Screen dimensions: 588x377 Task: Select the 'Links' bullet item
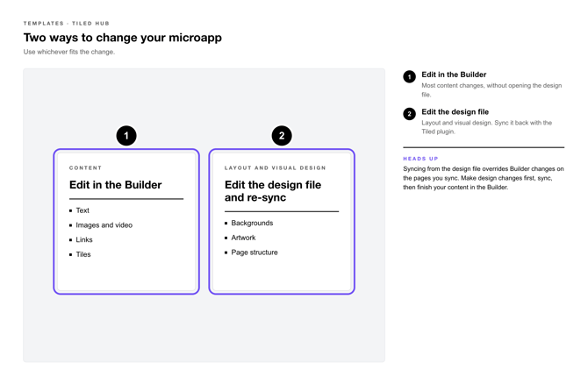[84, 240]
